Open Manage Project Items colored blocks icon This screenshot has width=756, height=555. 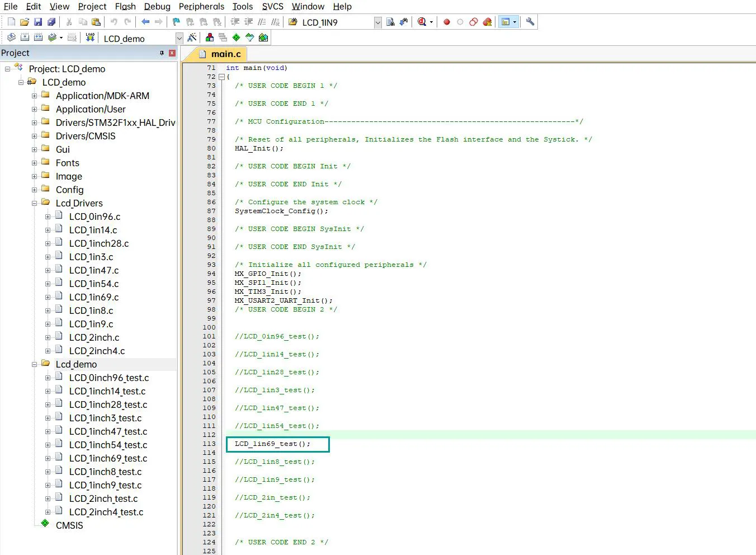coord(210,37)
